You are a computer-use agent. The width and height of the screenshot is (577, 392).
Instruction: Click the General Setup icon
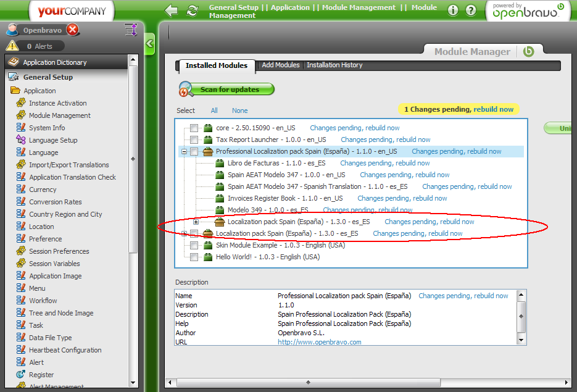14,77
